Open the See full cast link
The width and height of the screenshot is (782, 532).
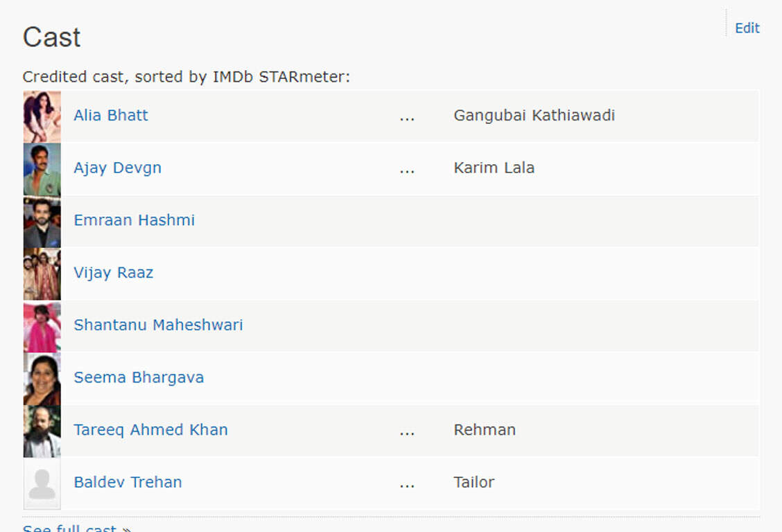77,528
